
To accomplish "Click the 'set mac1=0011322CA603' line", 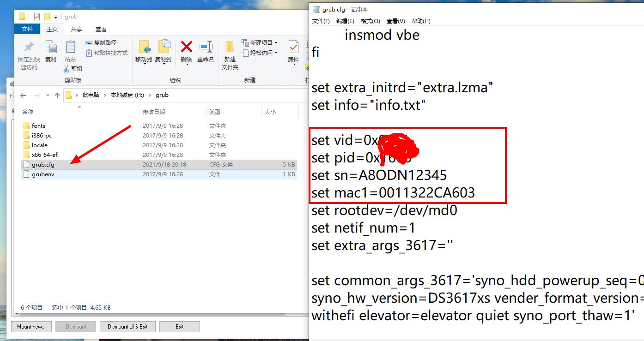I will (x=393, y=193).
